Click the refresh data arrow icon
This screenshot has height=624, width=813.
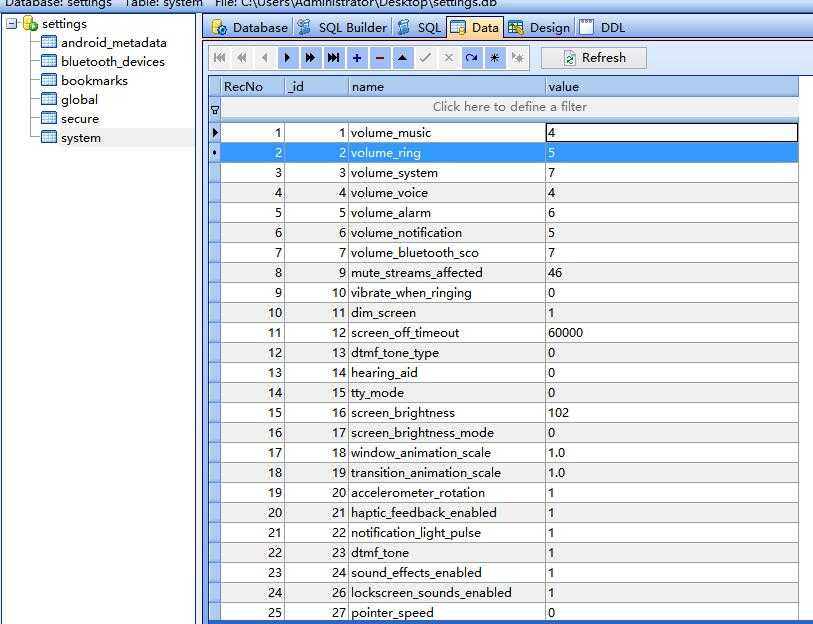tap(471, 58)
